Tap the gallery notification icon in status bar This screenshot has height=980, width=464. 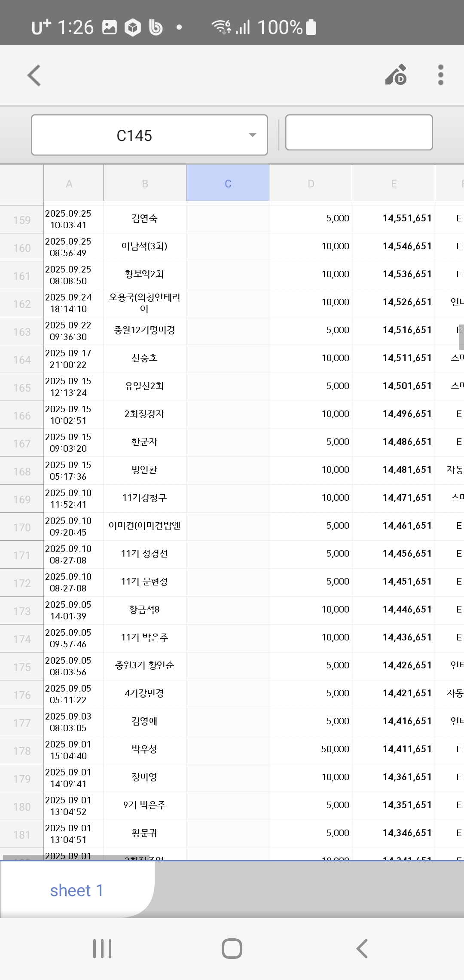point(110,28)
